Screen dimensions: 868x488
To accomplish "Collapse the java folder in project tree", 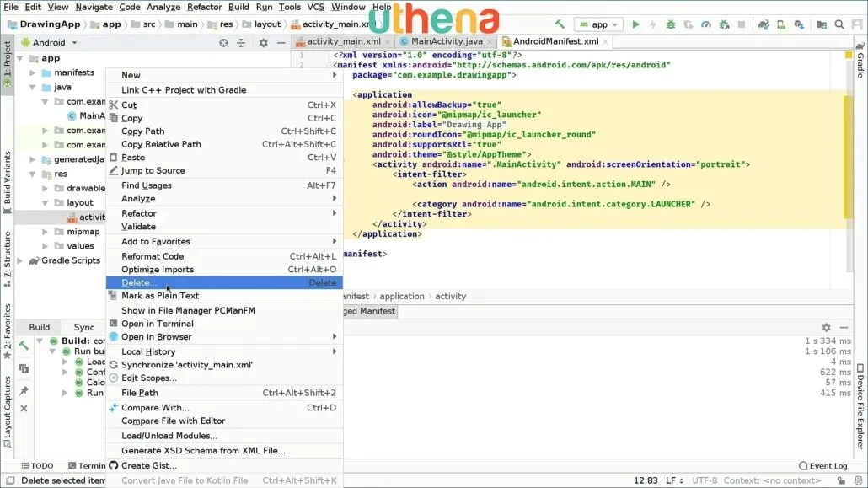I will point(33,87).
